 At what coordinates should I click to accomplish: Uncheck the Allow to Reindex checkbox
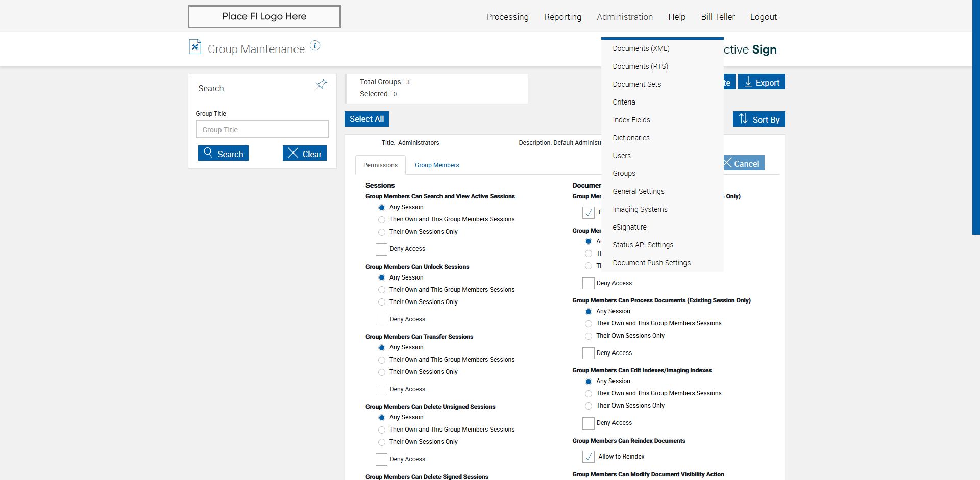click(588, 457)
